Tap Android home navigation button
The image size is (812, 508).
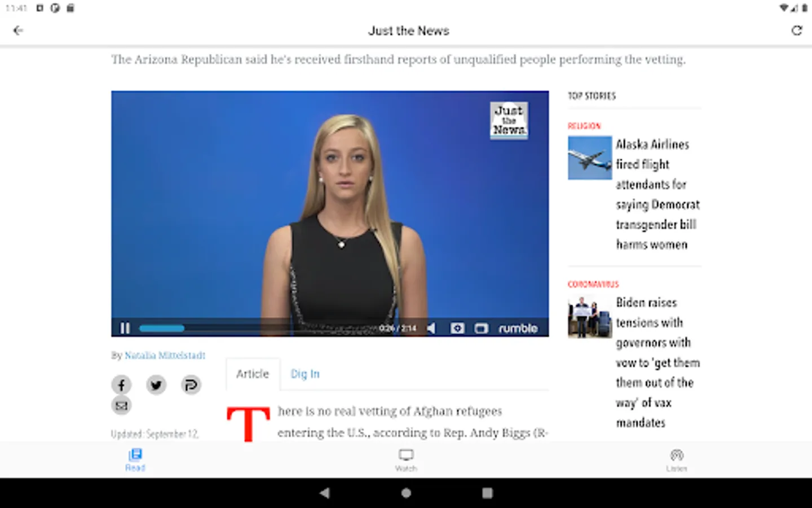click(406, 493)
